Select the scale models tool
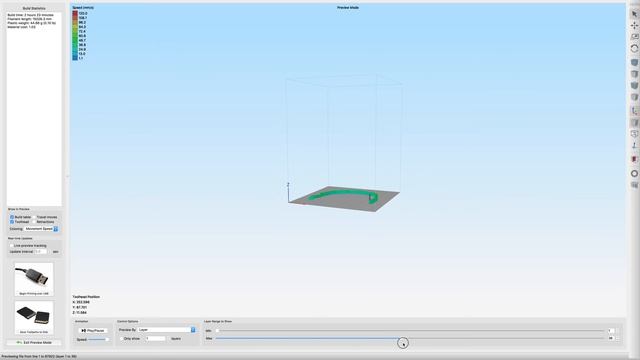This screenshot has width=640, height=360. [x=634, y=37]
